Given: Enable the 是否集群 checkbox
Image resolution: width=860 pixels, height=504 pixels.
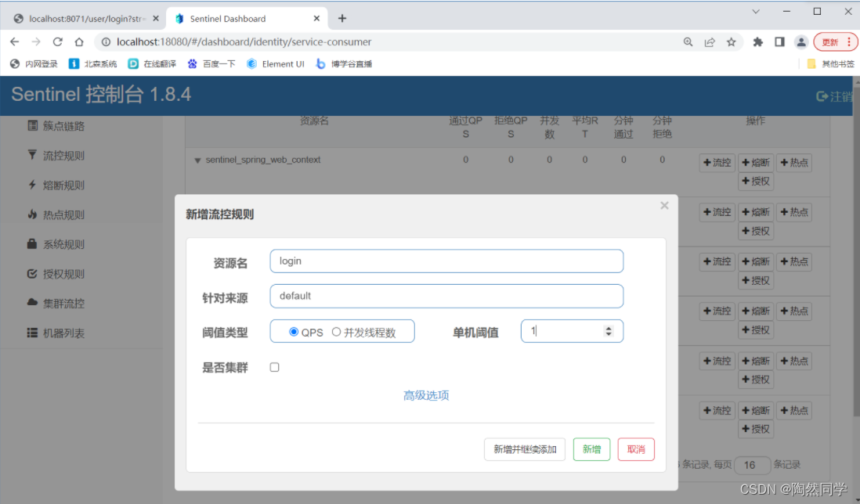Looking at the screenshot, I should click(x=274, y=367).
